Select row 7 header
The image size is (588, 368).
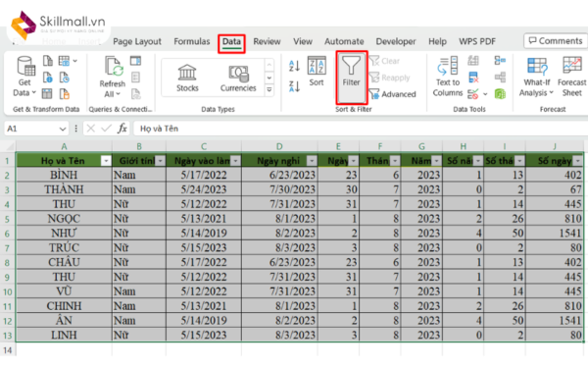click(x=7, y=248)
